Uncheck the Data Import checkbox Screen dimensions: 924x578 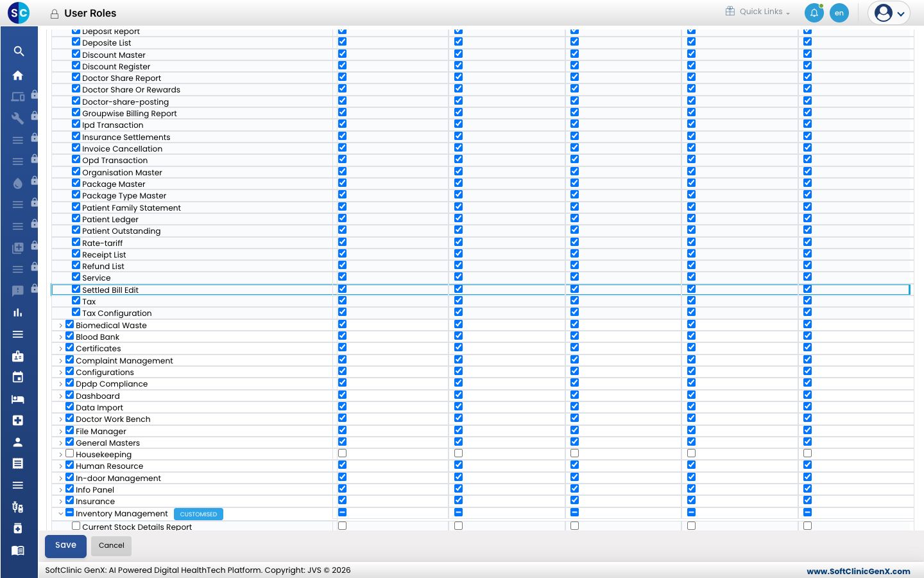[x=70, y=407]
